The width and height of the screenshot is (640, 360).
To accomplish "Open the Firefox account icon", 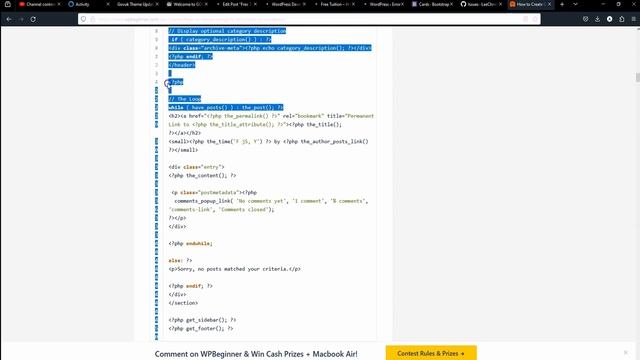I will click(609, 19).
